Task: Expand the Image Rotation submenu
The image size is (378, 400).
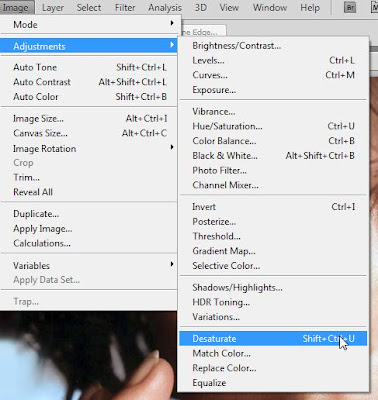Action: click(89, 148)
